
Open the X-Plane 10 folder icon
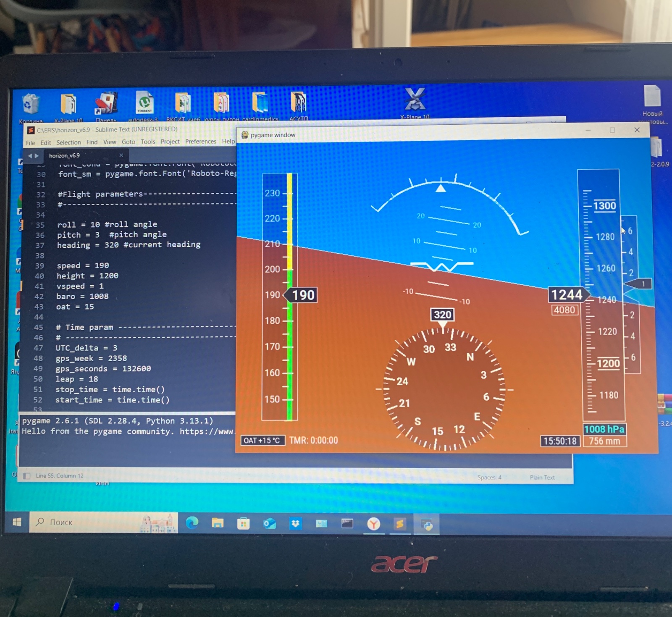(68, 105)
